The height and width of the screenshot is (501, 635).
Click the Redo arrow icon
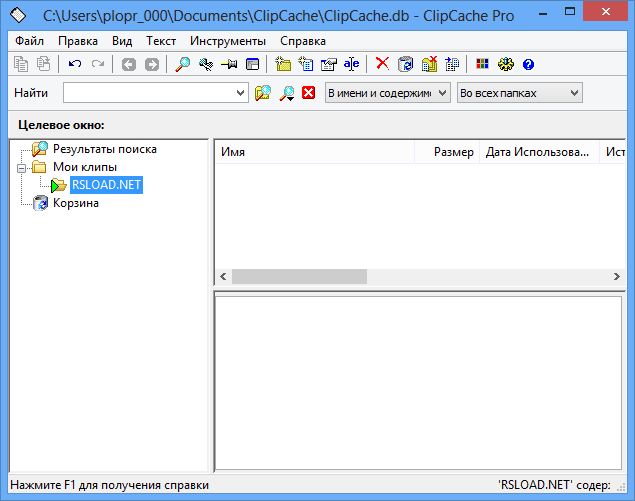point(98,64)
